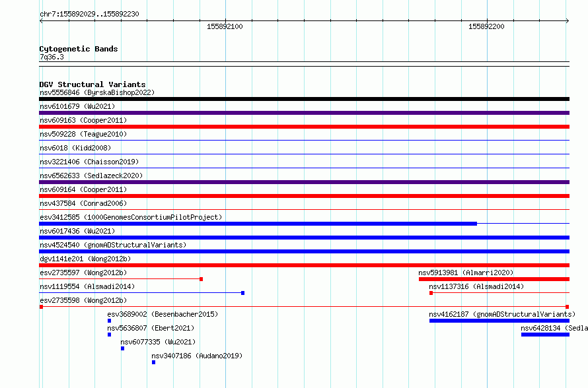Select the red dgv1141e201 variant bar
Image resolution: width=588 pixels, height=388 pixels.
click(x=304, y=265)
